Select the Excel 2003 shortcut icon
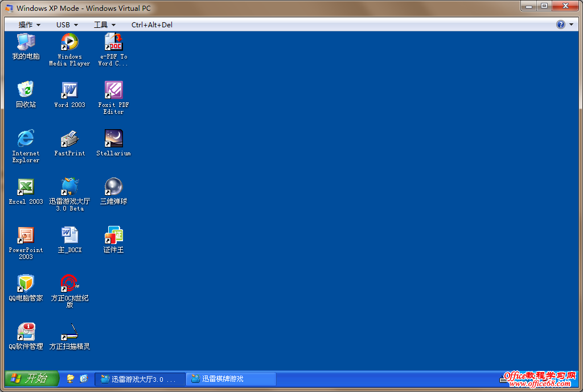Image resolution: width=583 pixels, height=392 pixels. click(x=26, y=191)
